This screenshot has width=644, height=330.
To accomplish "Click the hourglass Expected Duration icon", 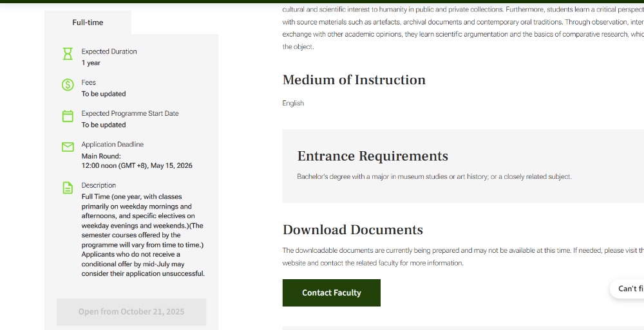I will [68, 54].
